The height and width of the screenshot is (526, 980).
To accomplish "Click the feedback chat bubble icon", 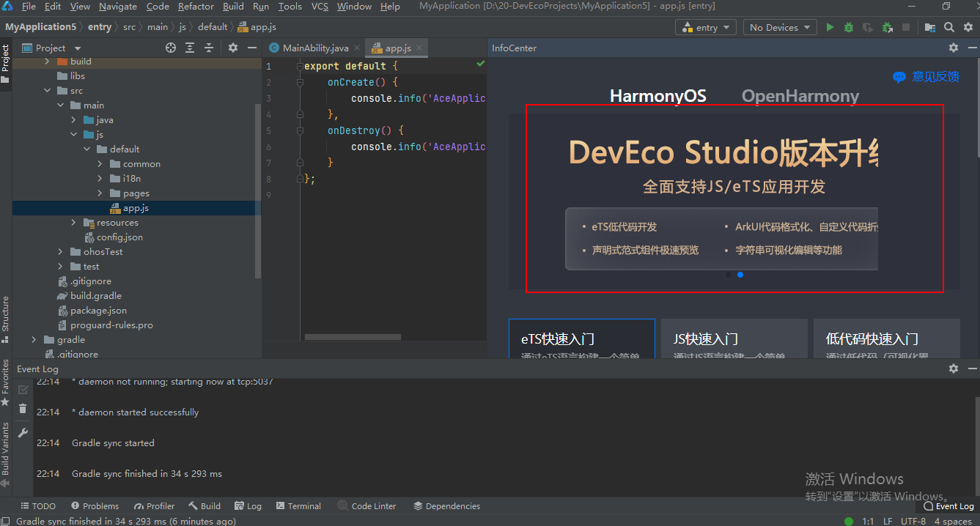I will click(x=899, y=77).
